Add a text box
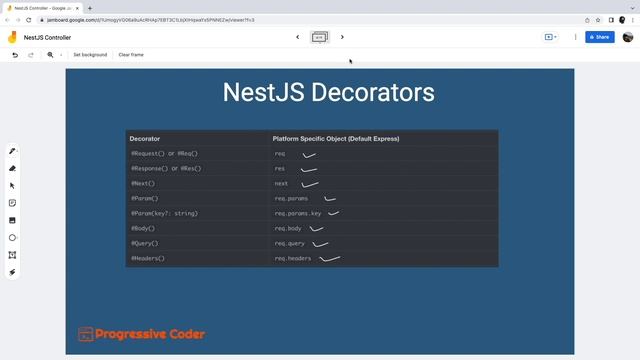This screenshot has width=640, height=360. coord(12,255)
